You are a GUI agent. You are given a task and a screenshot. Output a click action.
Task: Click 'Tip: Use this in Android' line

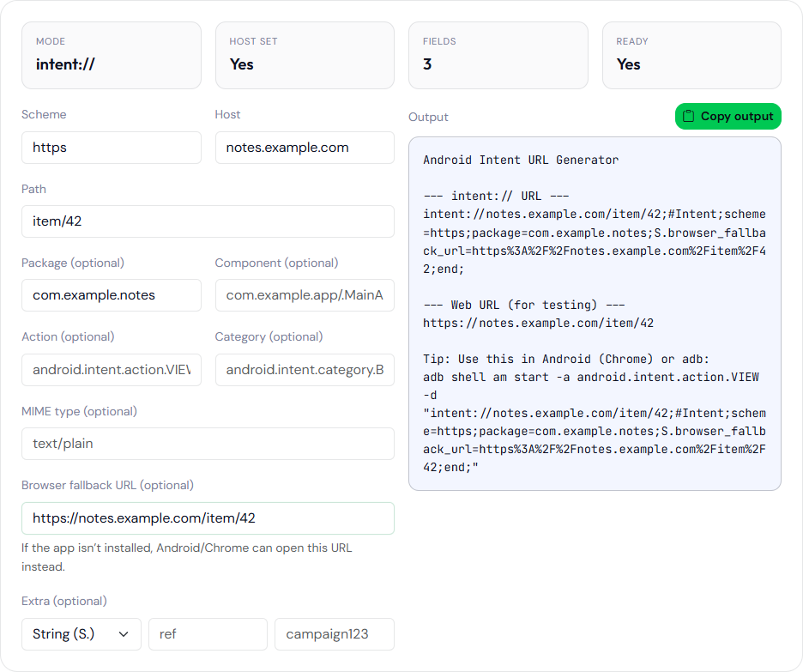point(566,359)
